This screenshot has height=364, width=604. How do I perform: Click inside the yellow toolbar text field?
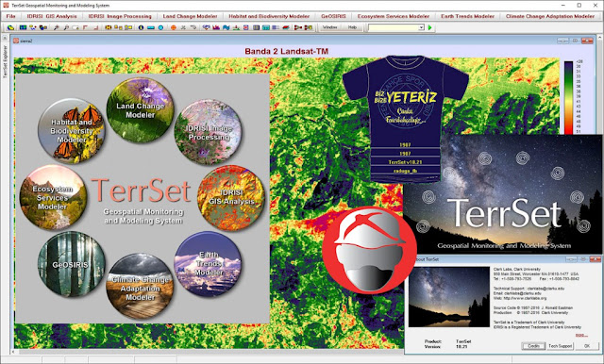click(x=393, y=27)
